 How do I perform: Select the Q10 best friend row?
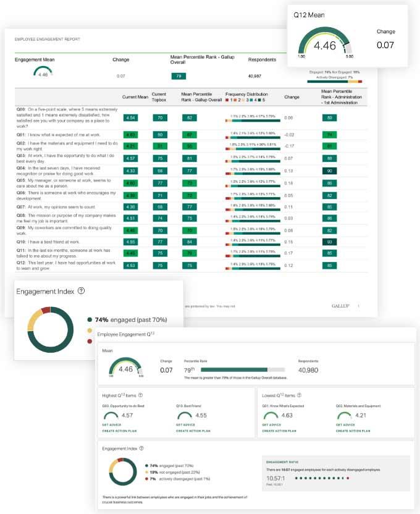tap(191, 242)
